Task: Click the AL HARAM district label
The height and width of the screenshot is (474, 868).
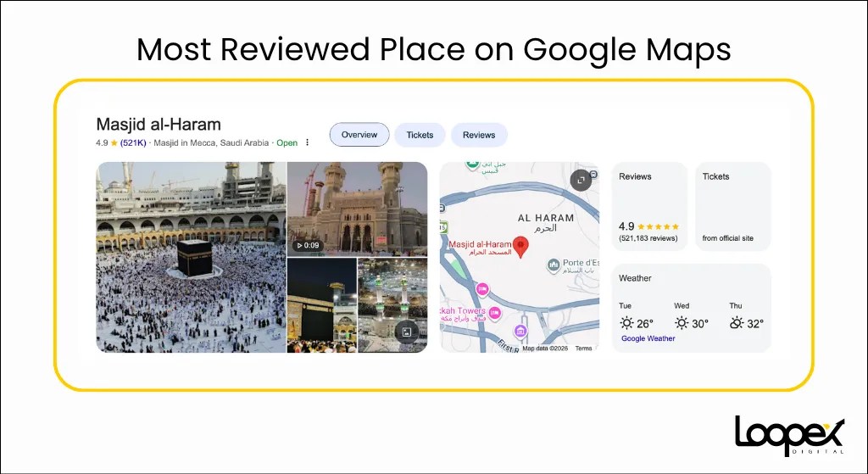Action: 546,218
